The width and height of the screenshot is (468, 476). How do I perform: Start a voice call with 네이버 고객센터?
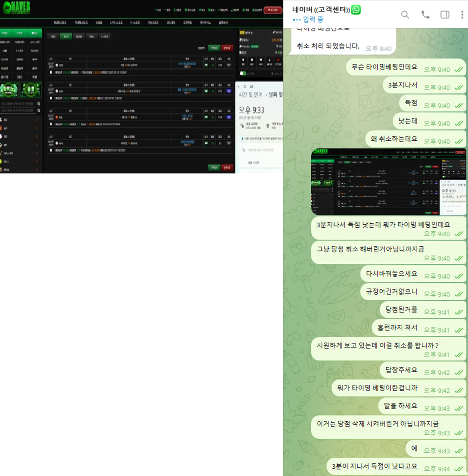425,15
